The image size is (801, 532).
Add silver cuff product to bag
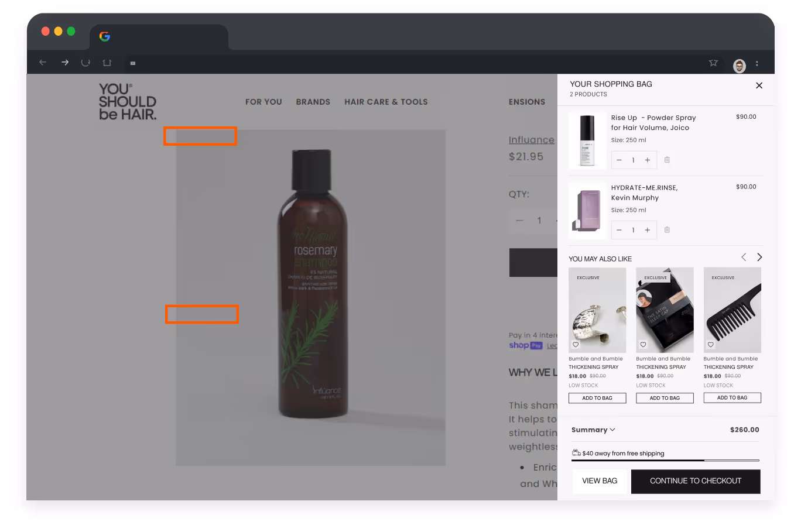click(597, 398)
